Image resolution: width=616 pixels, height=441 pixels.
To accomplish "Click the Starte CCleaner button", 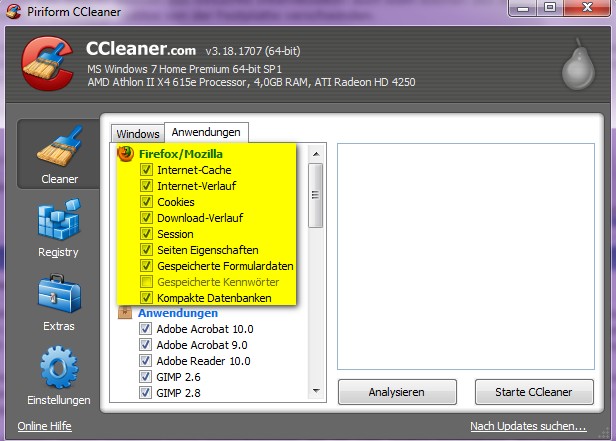I will coord(534,392).
